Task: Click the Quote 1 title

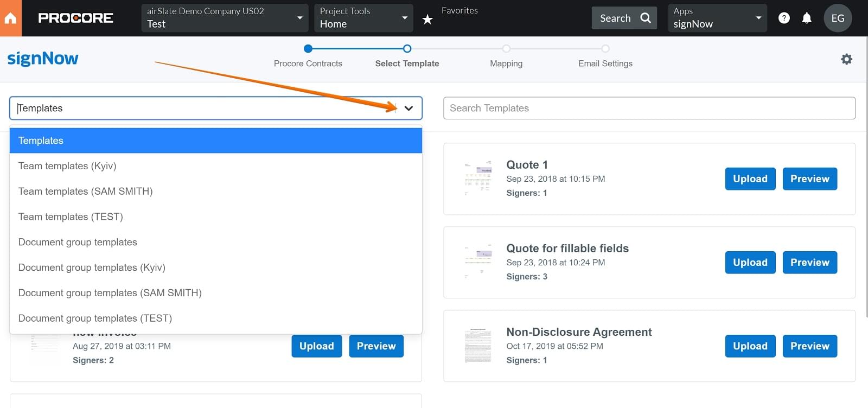Action: [527, 165]
